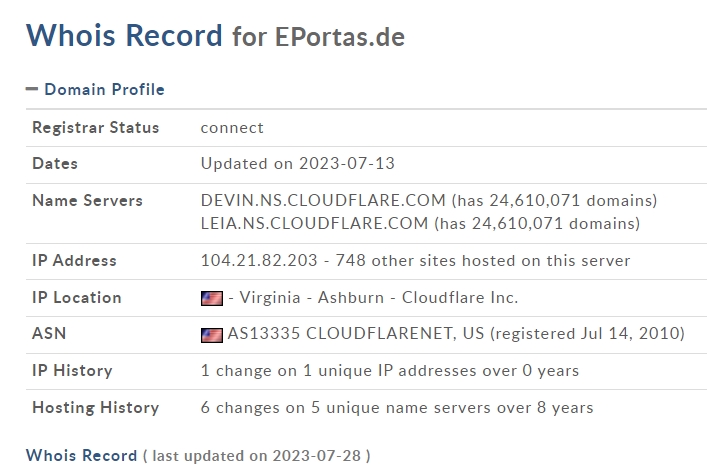View 748 other sites hosted on server
This screenshot has height=474, width=707.
pos(483,260)
